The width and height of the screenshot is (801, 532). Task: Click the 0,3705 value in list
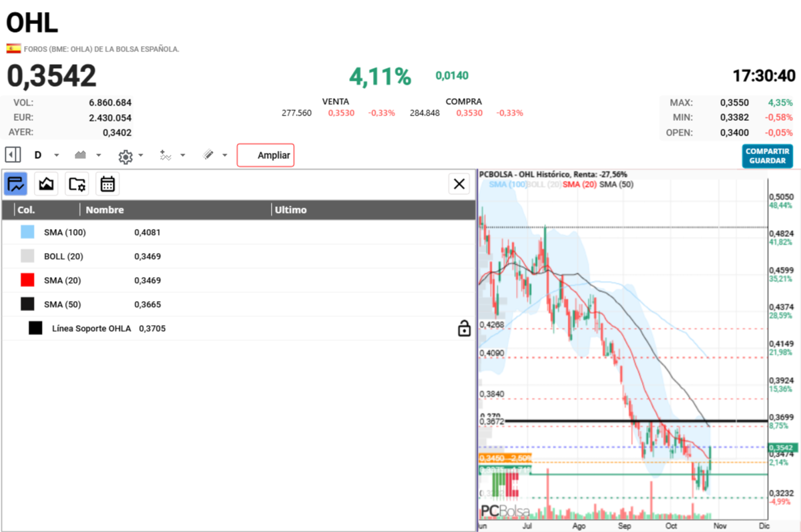point(152,328)
